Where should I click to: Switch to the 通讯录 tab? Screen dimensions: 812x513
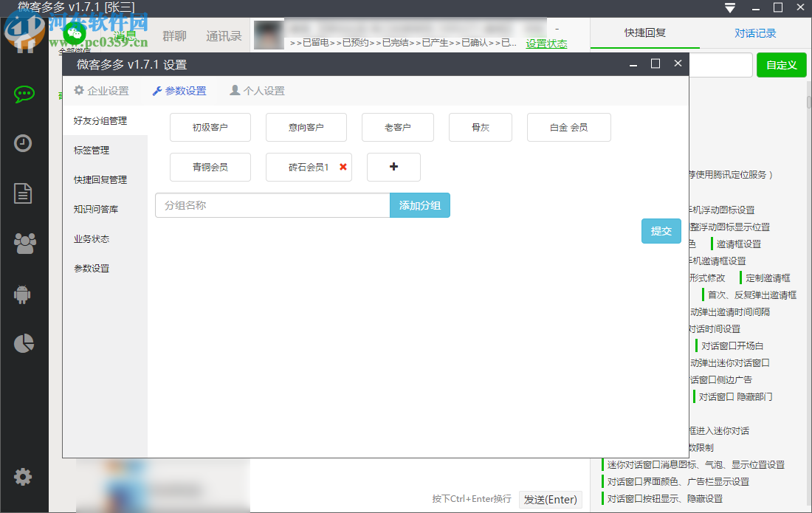pos(224,34)
